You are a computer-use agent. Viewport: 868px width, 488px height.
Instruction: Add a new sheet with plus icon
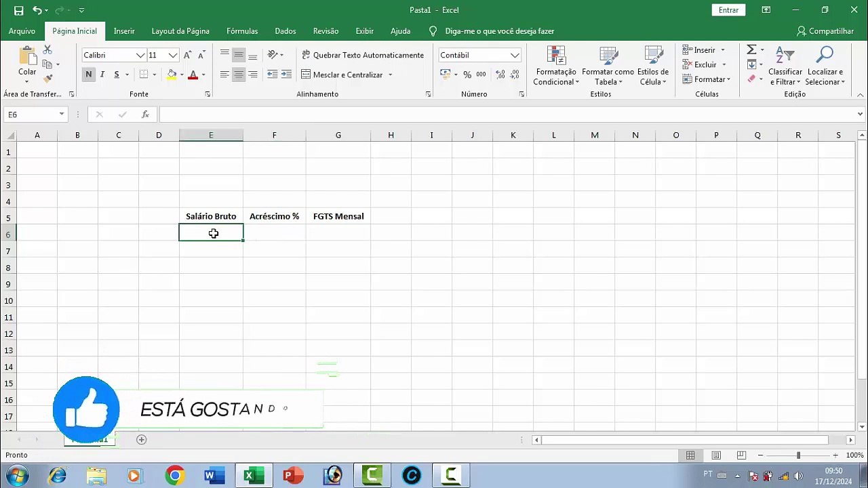point(141,440)
